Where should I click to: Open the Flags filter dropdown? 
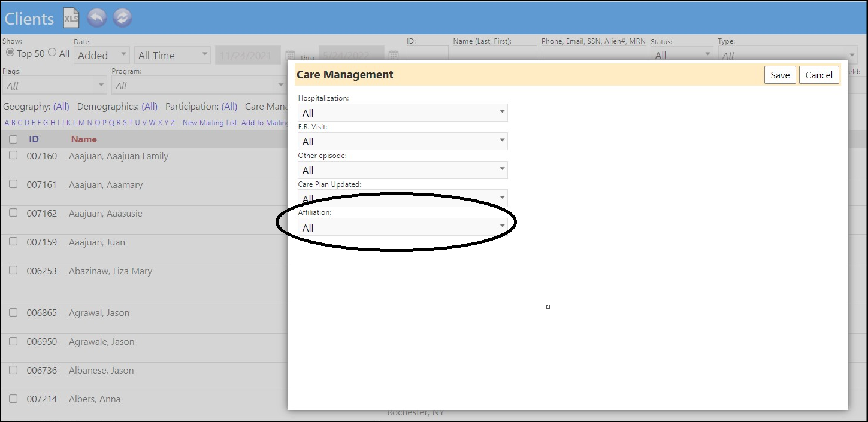[55, 86]
